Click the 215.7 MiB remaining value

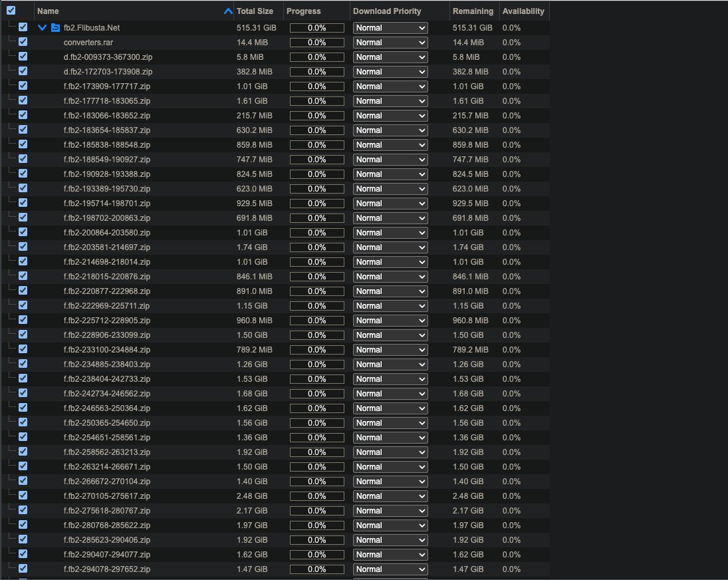coord(470,116)
